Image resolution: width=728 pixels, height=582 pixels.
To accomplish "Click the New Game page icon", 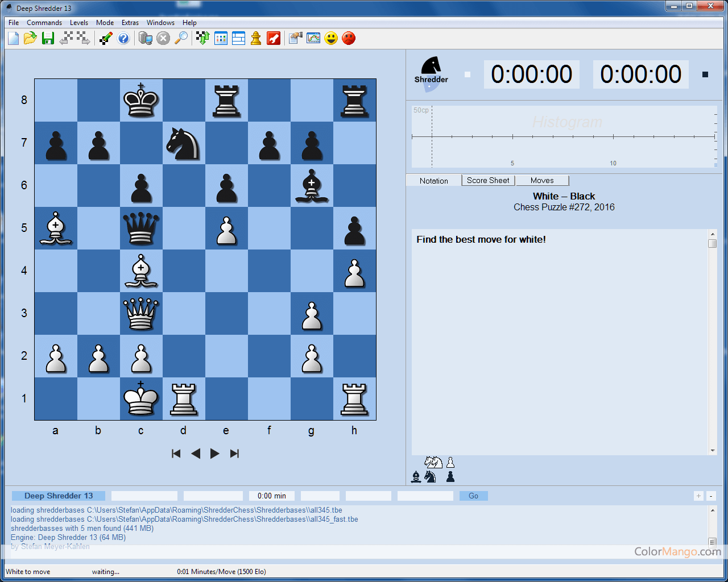I will coord(14,38).
